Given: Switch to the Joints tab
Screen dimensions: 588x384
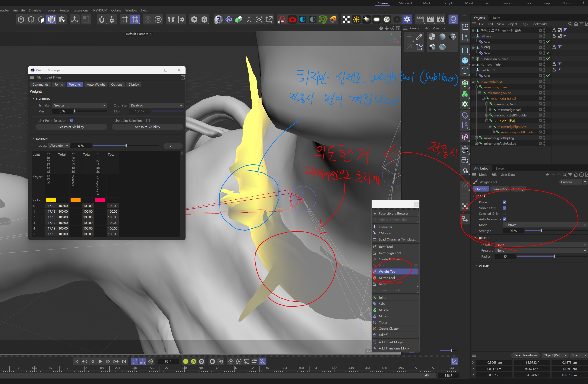Looking at the screenshot, I should [59, 84].
